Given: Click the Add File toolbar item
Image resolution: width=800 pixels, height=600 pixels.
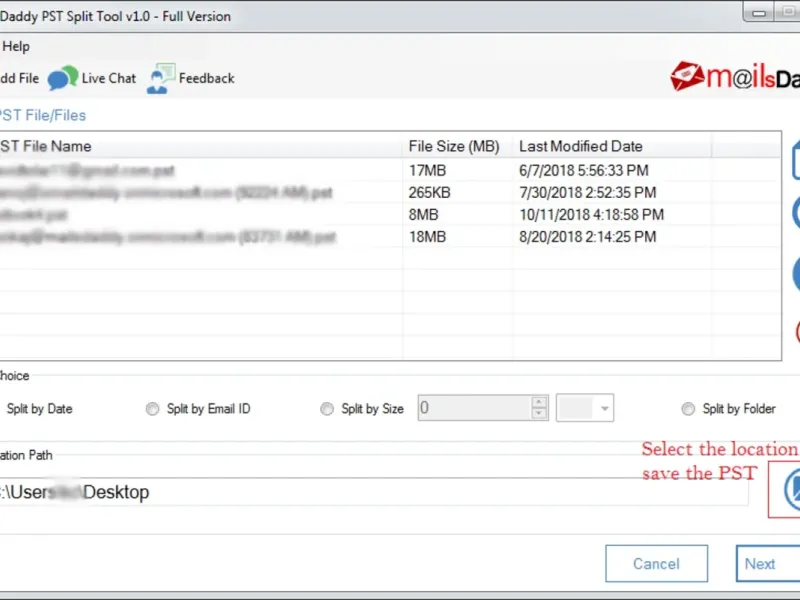Looking at the screenshot, I should 19,79.
